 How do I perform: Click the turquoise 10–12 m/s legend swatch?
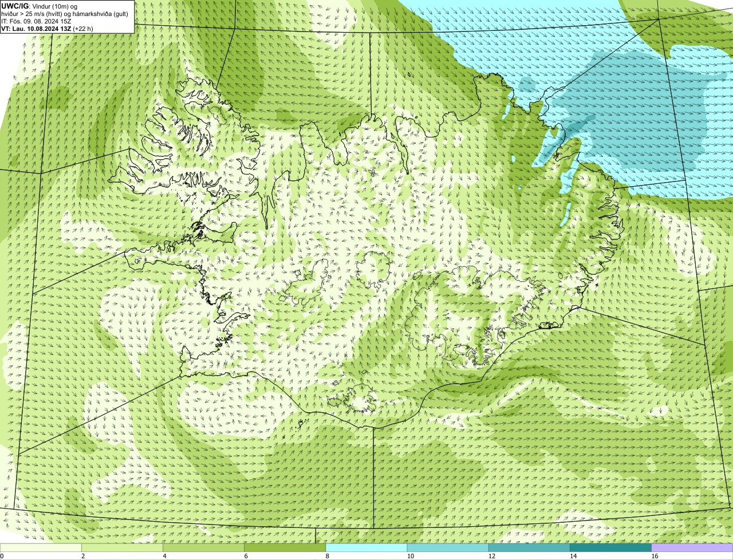(448, 547)
